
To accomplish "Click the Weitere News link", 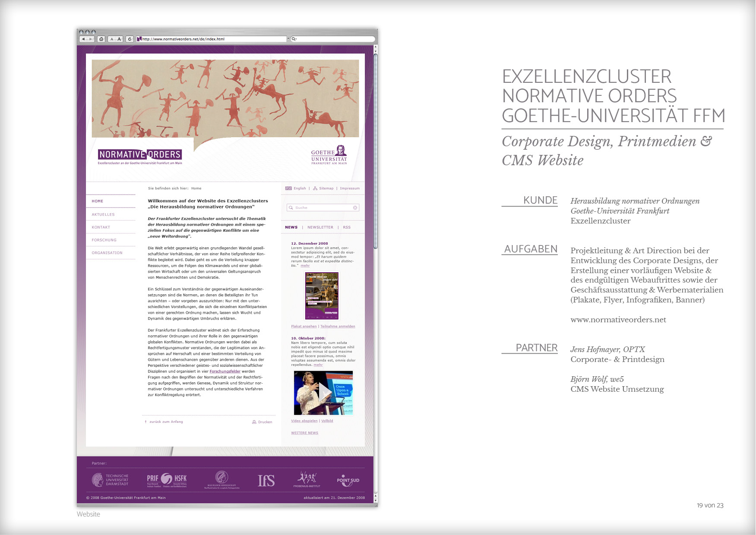I will click(x=304, y=433).
